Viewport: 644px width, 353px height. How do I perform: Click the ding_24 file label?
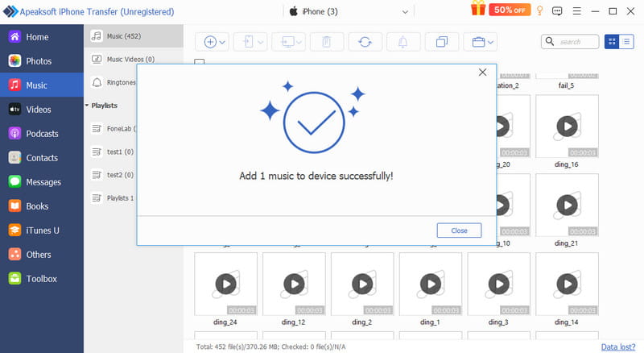(x=225, y=322)
